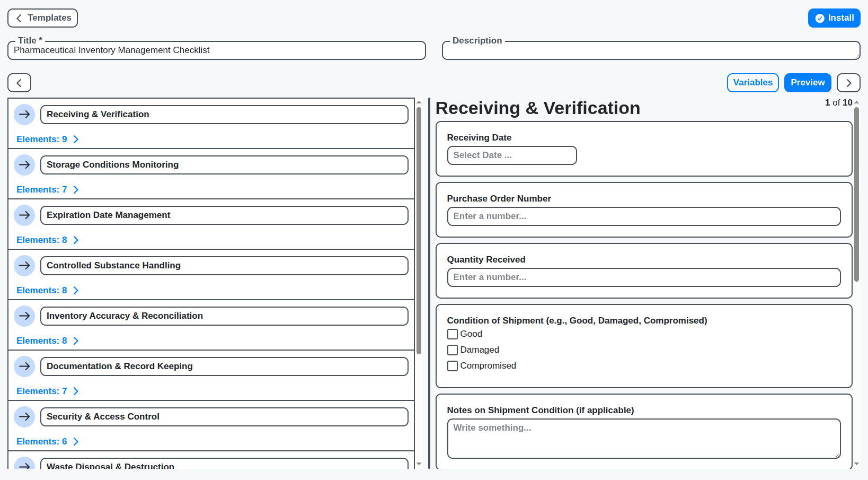Check the Compromised shipment condition checkbox
This screenshot has height=480, width=868.
click(x=452, y=365)
